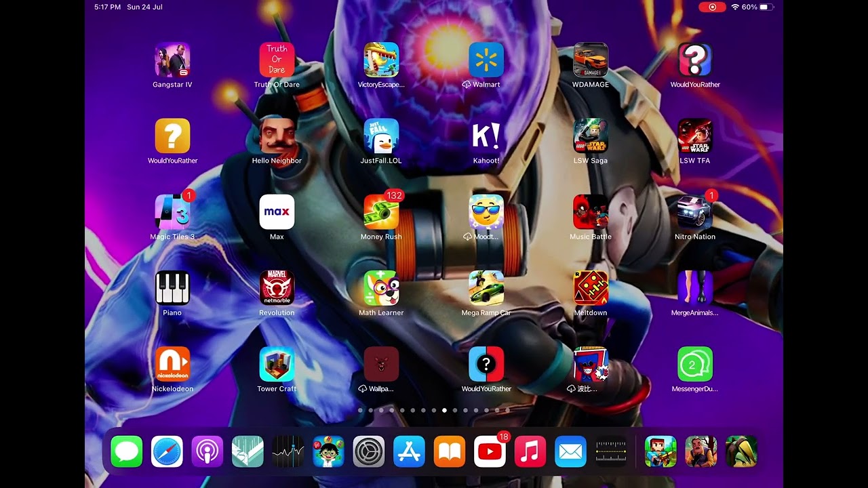
Task: Launch the MergeAnimals app
Action: [695, 287]
